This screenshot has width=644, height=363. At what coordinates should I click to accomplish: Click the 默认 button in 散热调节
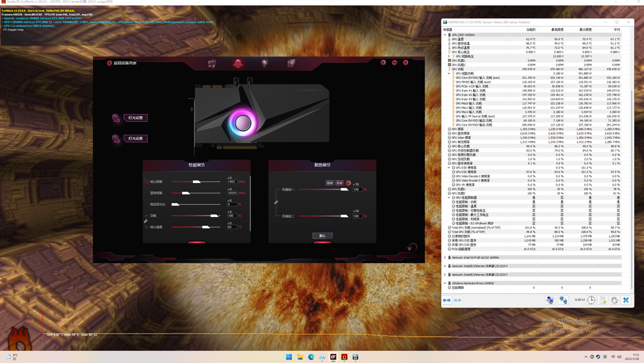(323, 236)
